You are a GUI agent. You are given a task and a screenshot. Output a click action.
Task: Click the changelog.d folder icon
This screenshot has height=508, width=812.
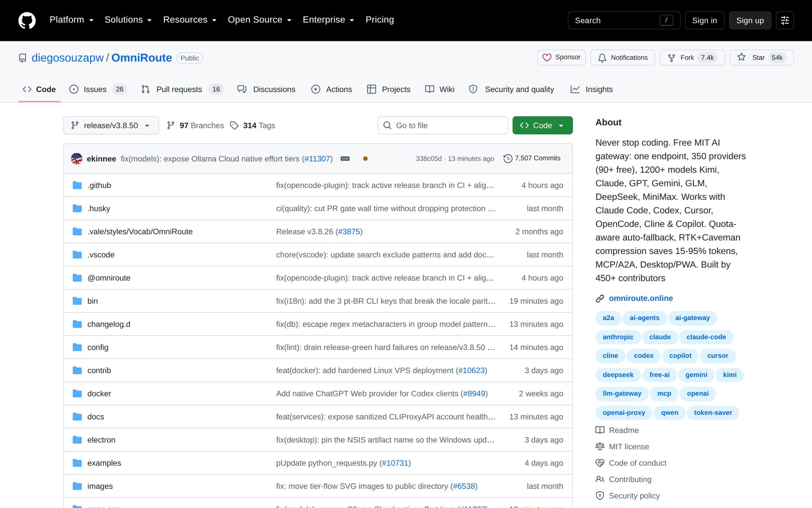77,324
